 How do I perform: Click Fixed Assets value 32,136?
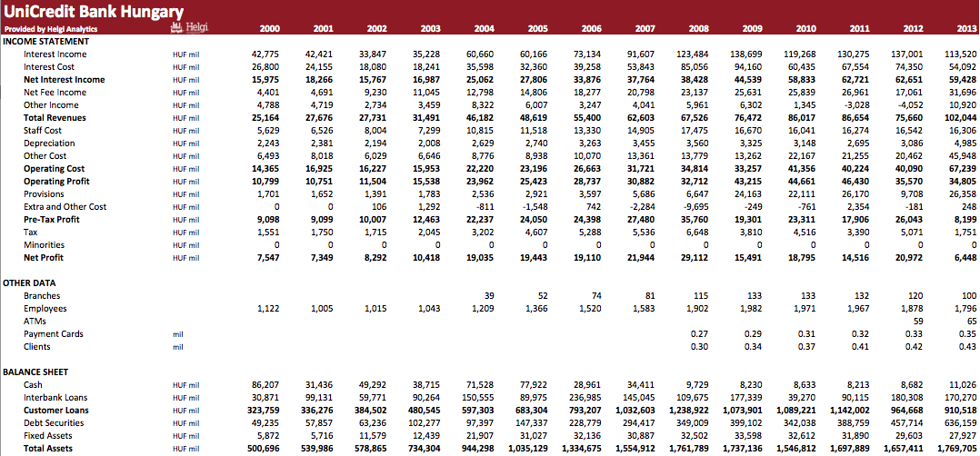587,435
